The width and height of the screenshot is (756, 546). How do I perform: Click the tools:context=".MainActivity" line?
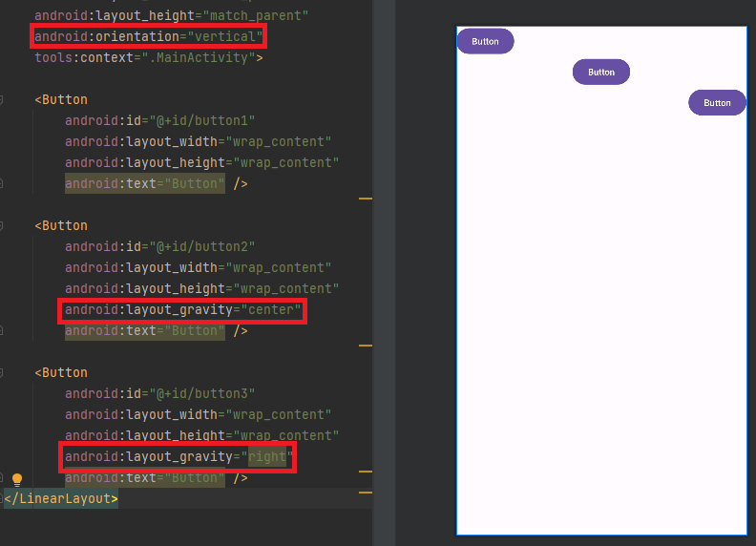tap(149, 58)
